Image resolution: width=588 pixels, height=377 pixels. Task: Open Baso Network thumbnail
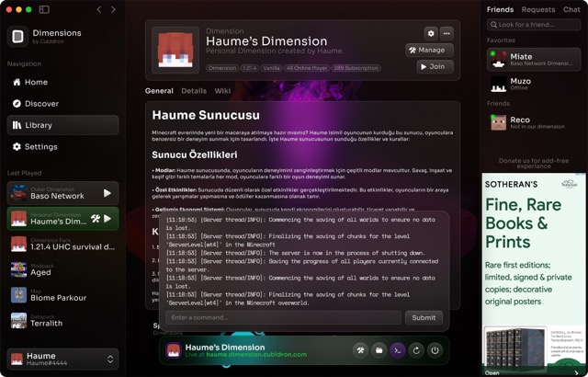pos(18,193)
